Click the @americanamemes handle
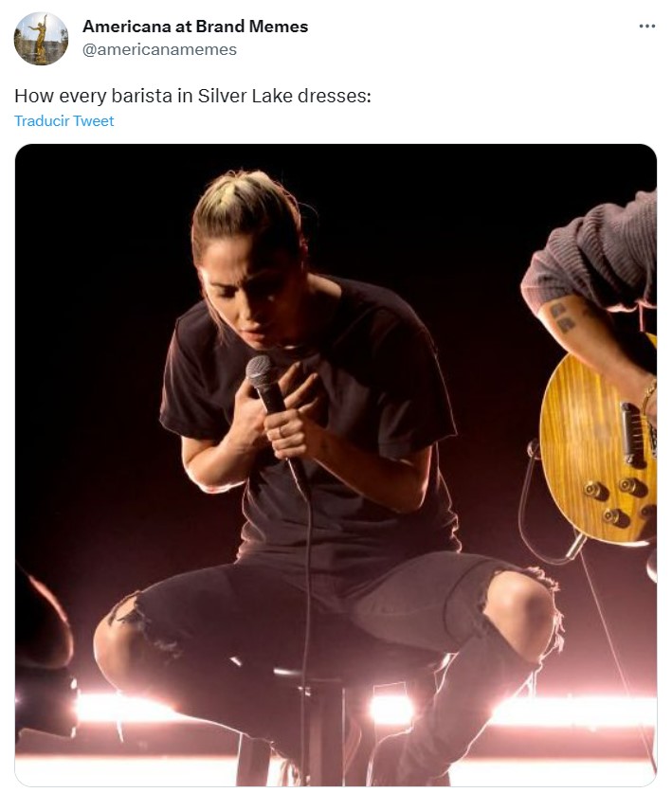This screenshot has width=672, height=793. pyautogui.click(x=159, y=49)
